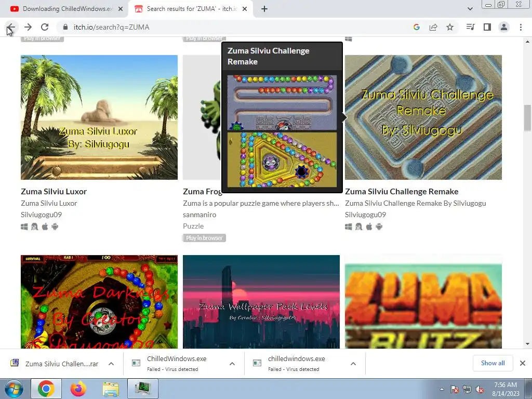Click Chrome in the taskbar
This screenshot has height=399, width=532.
tap(46, 389)
